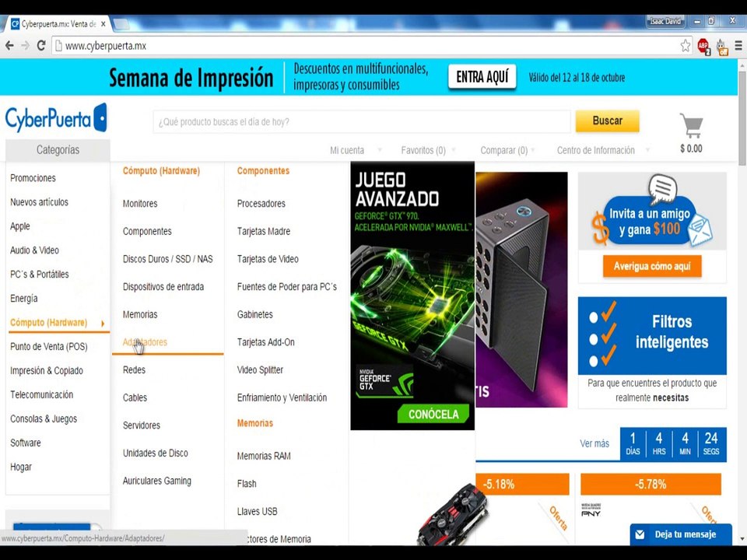Click Averigua cómo aquí button
This screenshot has width=747, height=560.
pyautogui.click(x=652, y=266)
